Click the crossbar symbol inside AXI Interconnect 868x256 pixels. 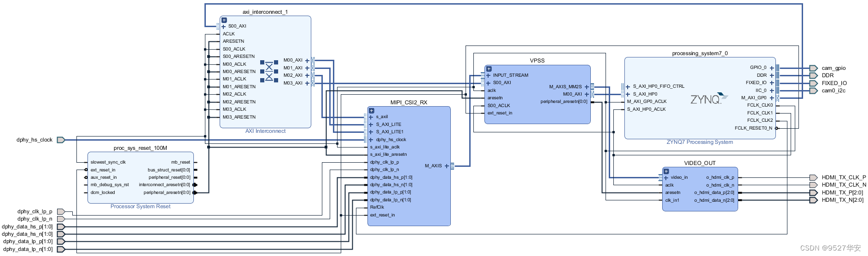269,71
